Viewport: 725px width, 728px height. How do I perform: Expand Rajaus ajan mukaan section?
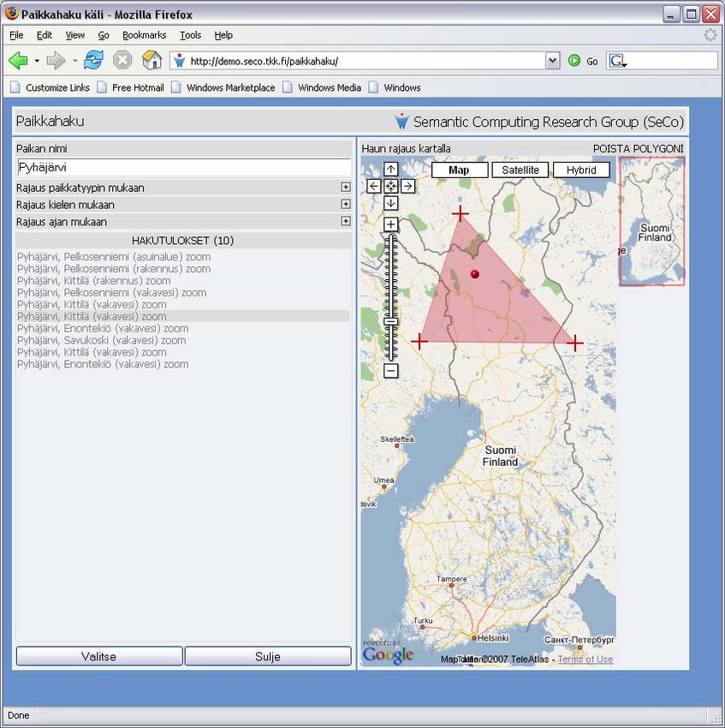[x=346, y=221]
